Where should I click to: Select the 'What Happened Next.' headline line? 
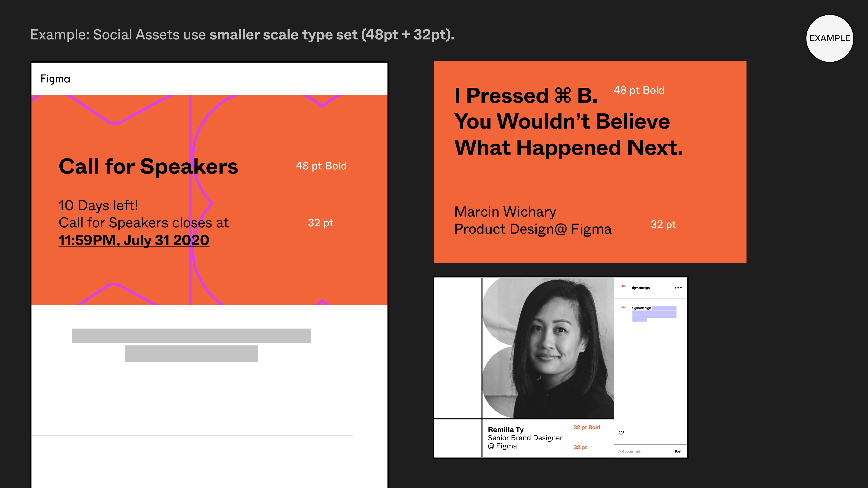point(568,148)
